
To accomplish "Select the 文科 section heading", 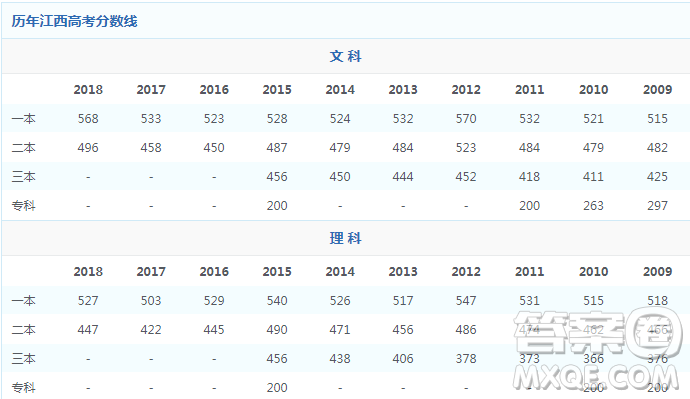I will click(x=345, y=56).
